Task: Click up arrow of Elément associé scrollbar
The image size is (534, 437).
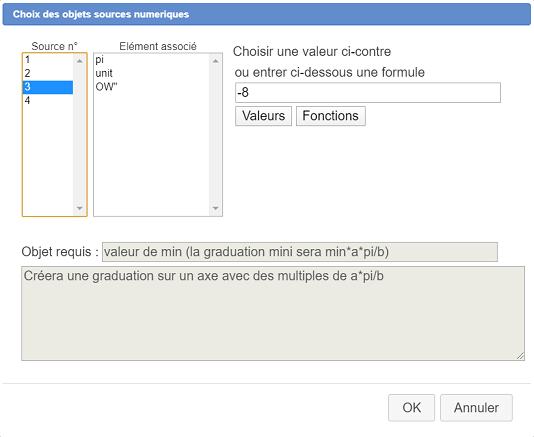Action: click(215, 61)
